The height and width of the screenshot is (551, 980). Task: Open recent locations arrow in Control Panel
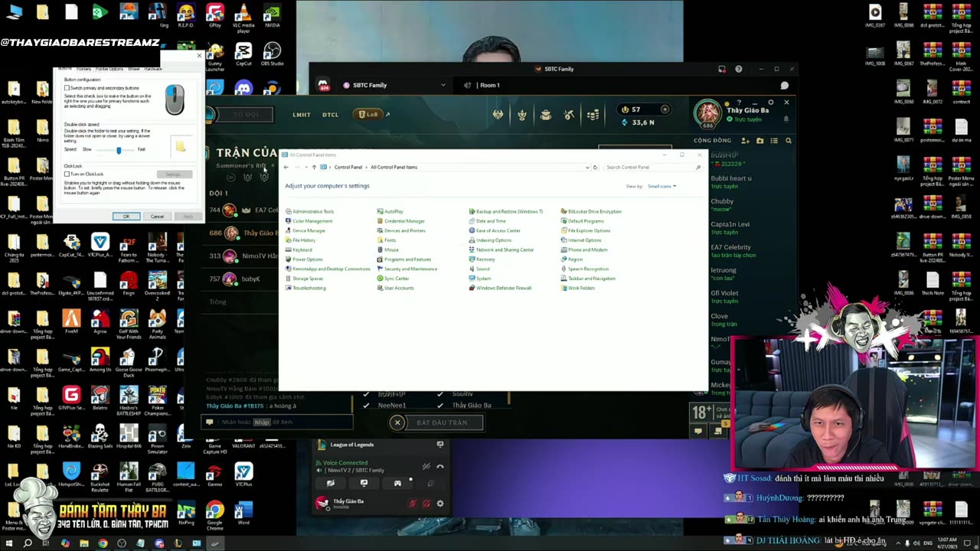tap(305, 167)
